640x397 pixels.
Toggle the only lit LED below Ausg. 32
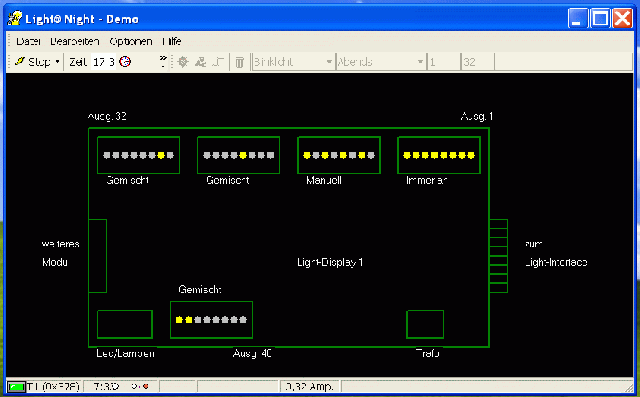coord(161,155)
